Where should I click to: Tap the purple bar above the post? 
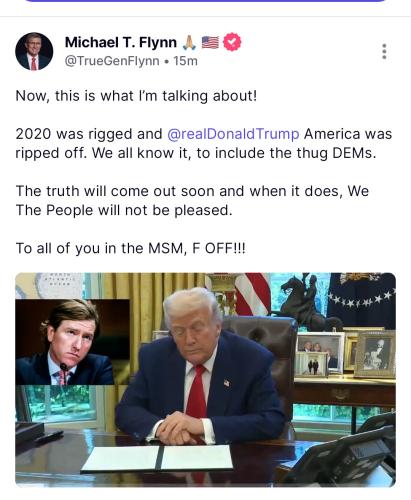(x=205, y=1)
